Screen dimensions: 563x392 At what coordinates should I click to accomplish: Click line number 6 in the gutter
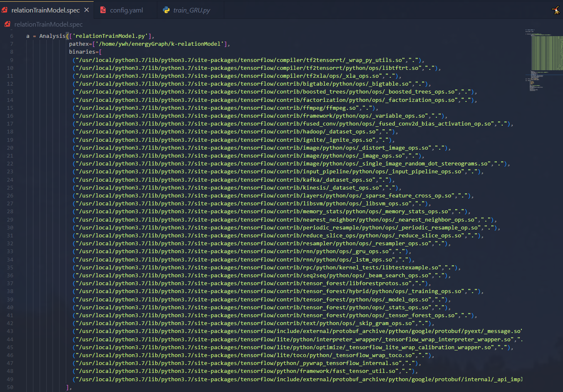point(12,36)
